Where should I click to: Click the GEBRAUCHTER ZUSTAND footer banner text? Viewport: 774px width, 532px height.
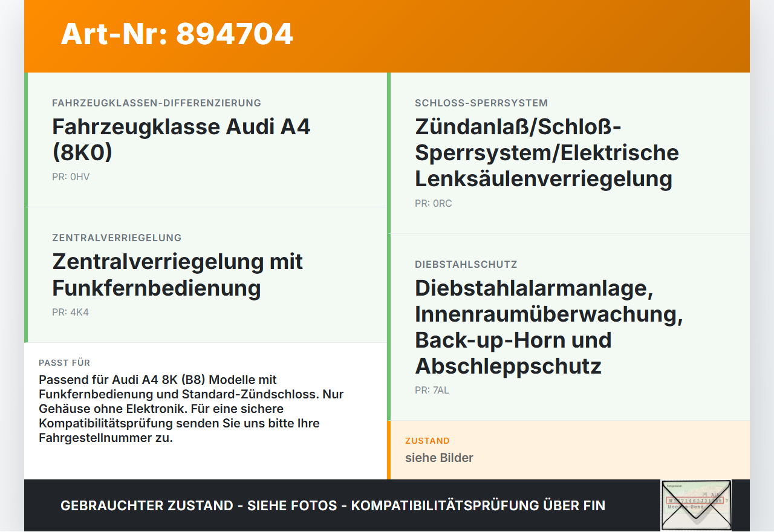point(333,505)
